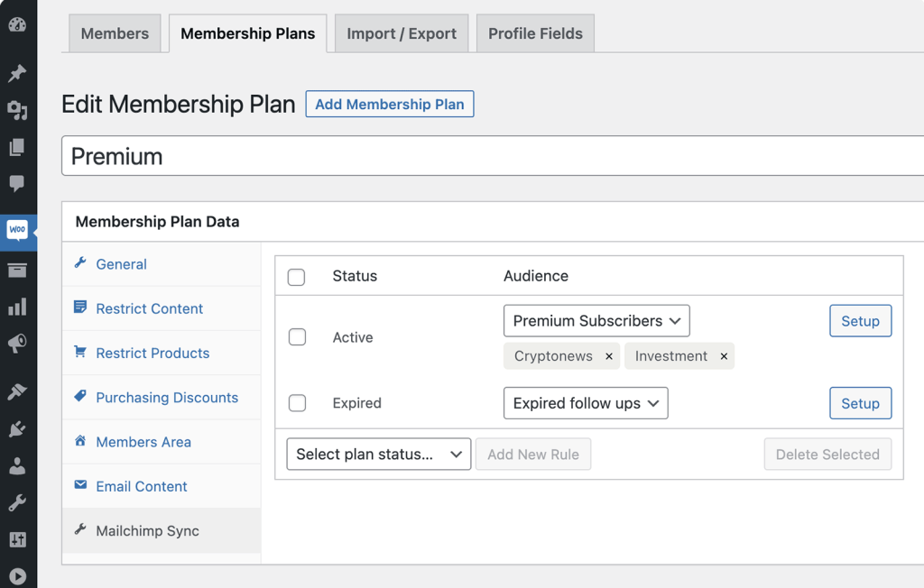This screenshot has height=588, width=924.
Task: Switch to the Members tab
Action: click(115, 33)
